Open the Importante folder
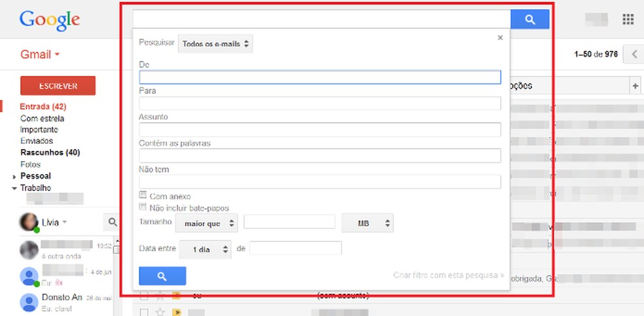The width and height of the screenshot is (644, 316). pyautogui.click(x=39, y=130)
